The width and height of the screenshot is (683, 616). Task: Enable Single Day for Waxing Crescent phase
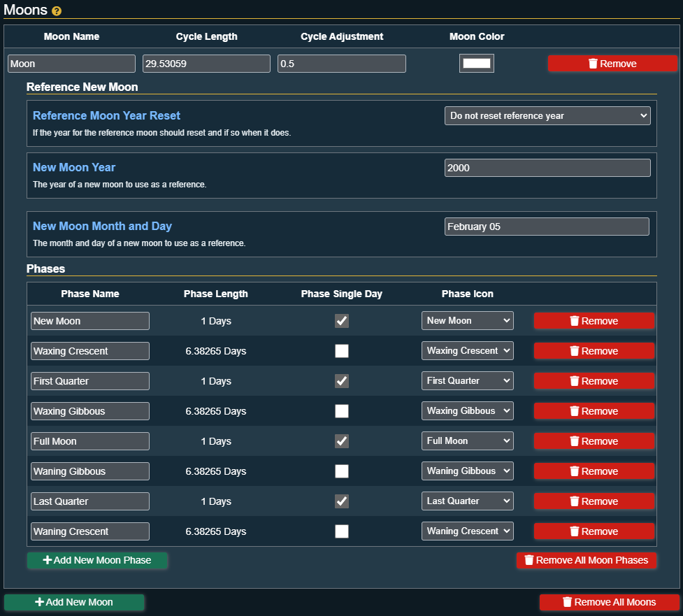pos(342,351)
